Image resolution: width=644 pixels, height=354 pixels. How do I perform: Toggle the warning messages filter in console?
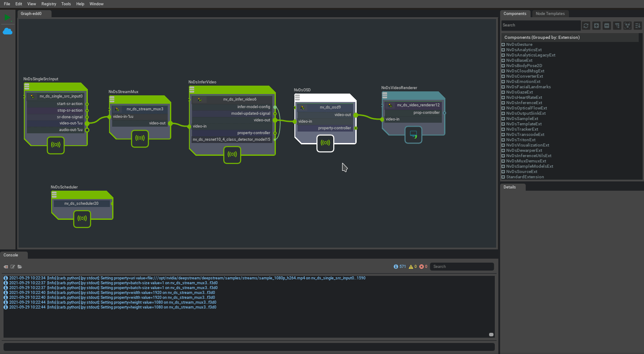413,267
